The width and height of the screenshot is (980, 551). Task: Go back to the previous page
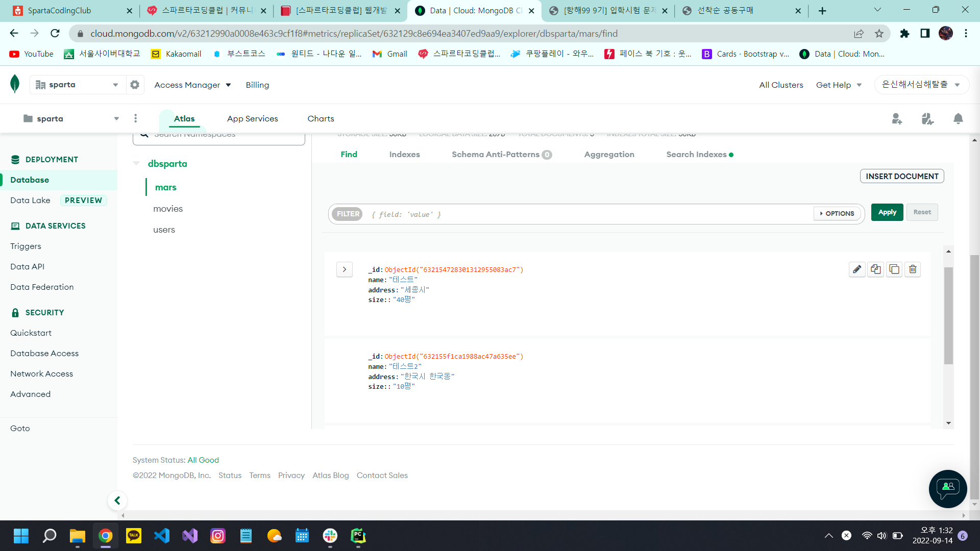[x=14, y=34]
